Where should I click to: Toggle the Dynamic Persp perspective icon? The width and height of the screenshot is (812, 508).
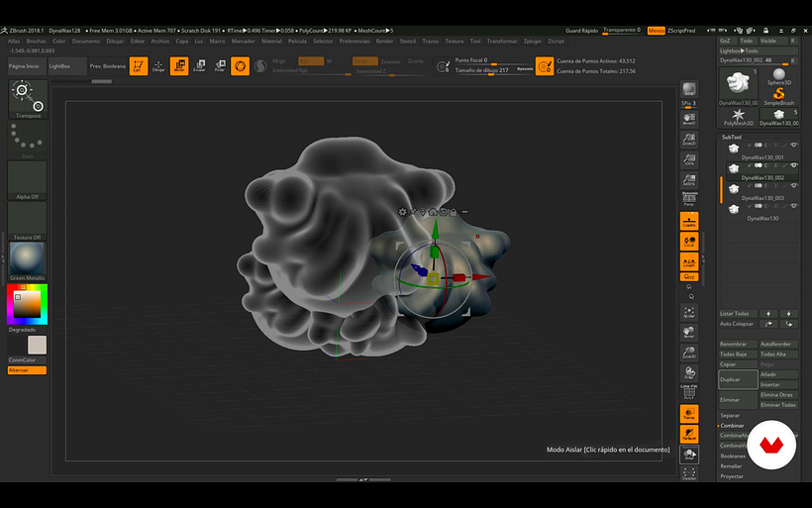[x=689, y=199]
